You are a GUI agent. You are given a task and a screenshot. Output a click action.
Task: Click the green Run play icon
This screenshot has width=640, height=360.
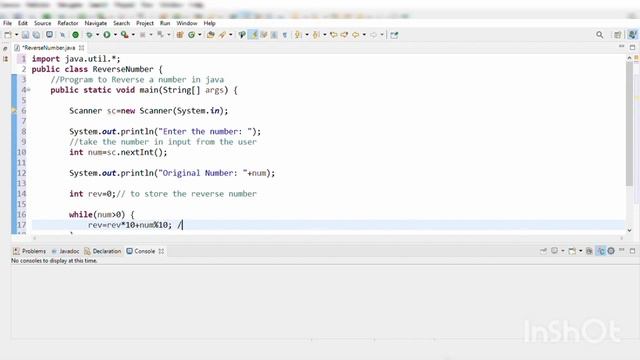(x=107, y=35)
